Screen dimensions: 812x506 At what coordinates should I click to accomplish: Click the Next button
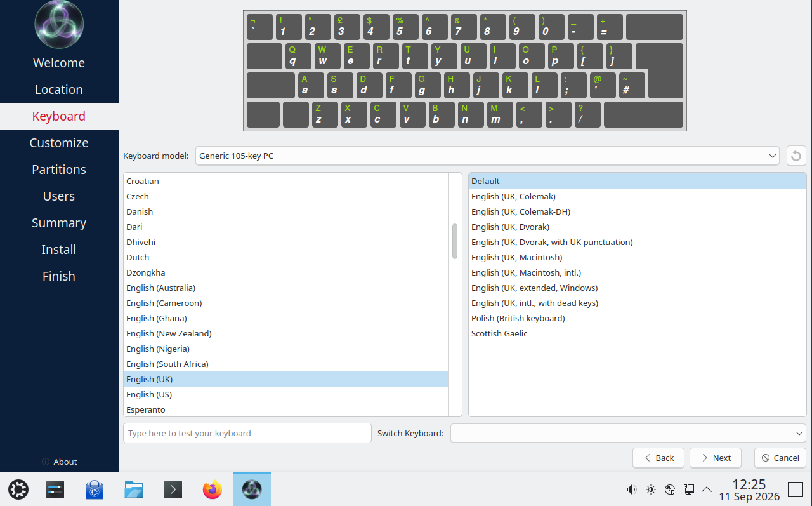click(x=716, y=458)
